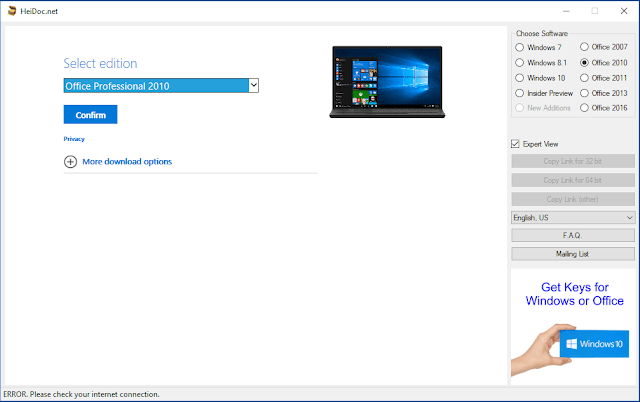Choose the Office 2013 radio option
This screenshot has width=640, height=402.
coord(584,93)
